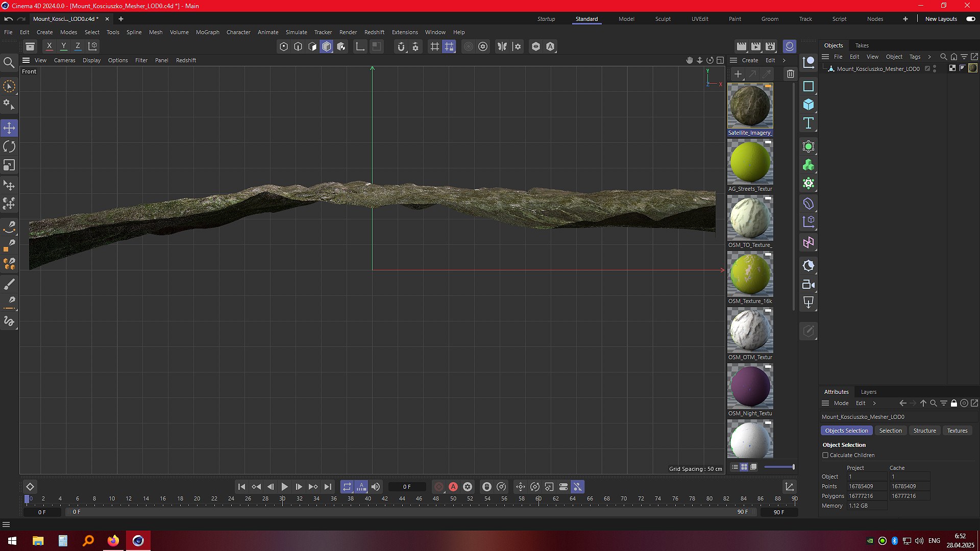Image resolution: width=980 pixels, height=551 pixels.
Task: Play animation forward
Action: pyautogui.click(x=284, y=487)
